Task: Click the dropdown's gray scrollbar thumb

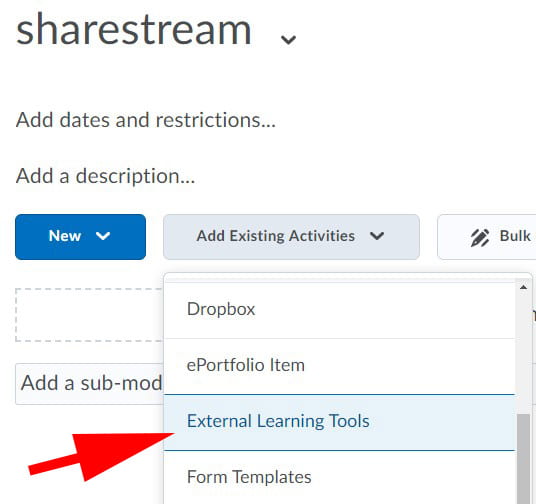Action: click(x=523, y=459)
